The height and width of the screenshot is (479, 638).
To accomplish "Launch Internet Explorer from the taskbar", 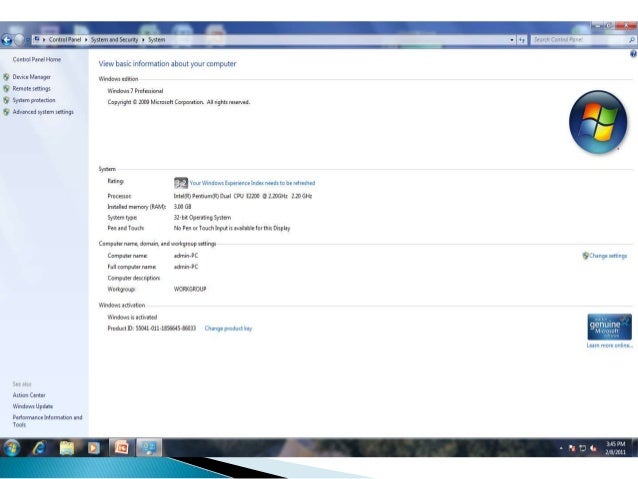I will coord(39,448).
